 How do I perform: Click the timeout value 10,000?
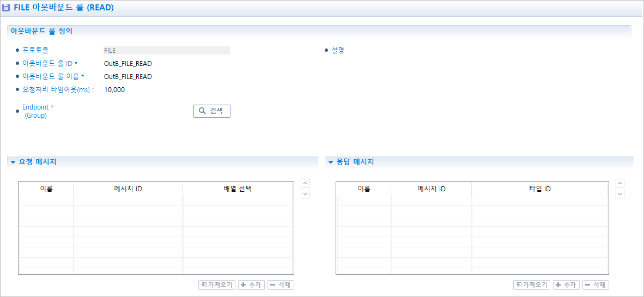point(114,89)
